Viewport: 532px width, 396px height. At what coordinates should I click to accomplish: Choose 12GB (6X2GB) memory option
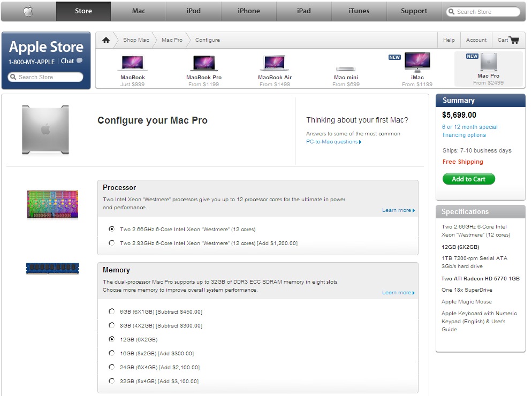click(112, 339)
